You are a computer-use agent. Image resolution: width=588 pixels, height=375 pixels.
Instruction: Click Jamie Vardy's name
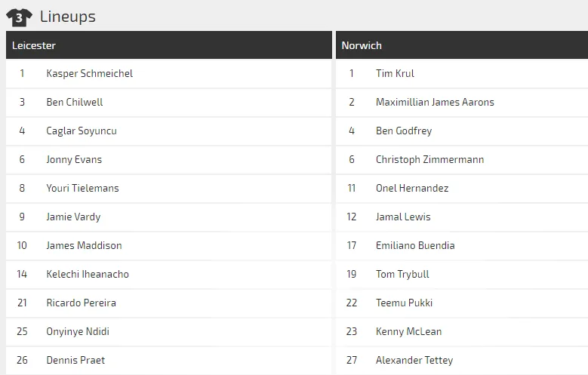pos(73,217)
